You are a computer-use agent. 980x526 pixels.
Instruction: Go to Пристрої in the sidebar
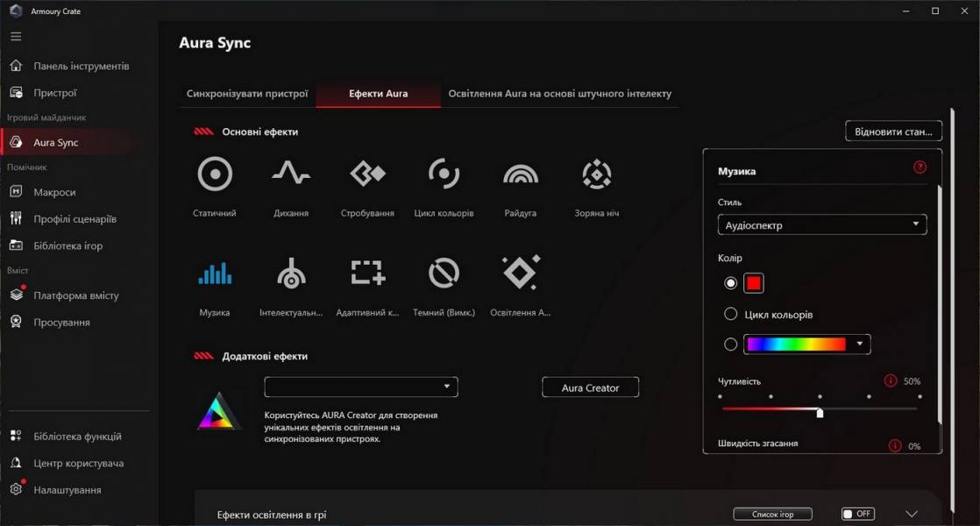coord(55,92)
